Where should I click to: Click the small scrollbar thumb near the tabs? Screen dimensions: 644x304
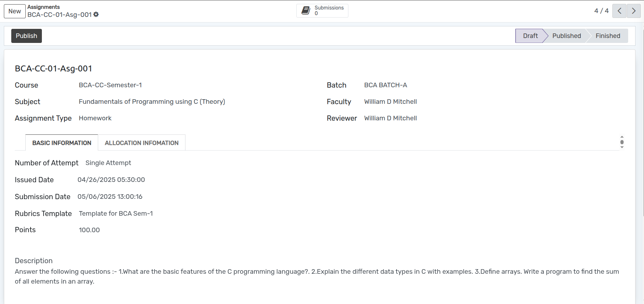tap(622, 142)
